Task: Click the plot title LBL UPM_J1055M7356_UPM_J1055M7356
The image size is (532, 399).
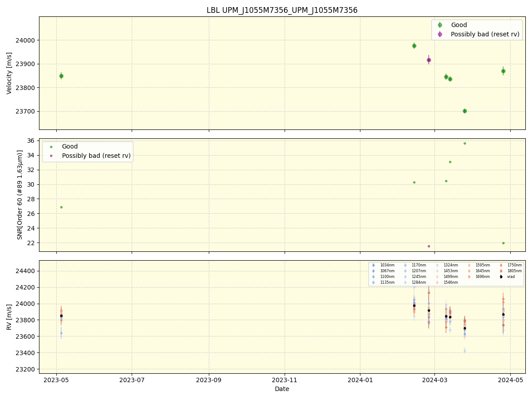Action: [x=282, y=10]
